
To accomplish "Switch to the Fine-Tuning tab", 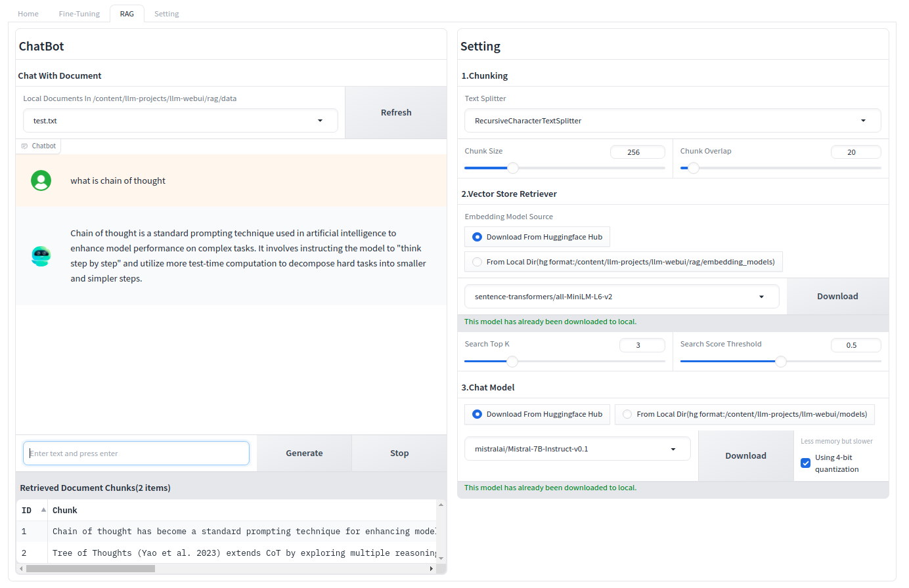I will point(79,14).
